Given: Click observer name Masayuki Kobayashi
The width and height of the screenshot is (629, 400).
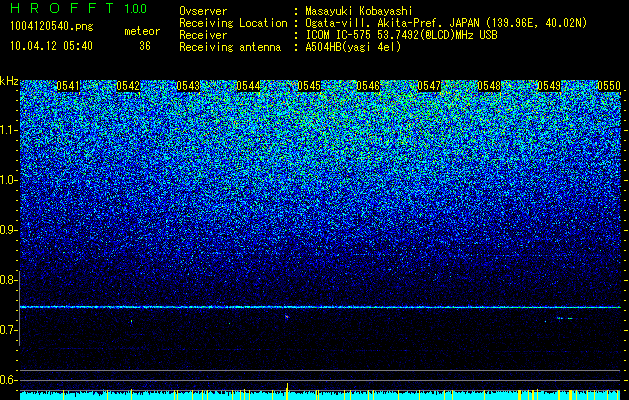Looking at the screenshot, I should click(359, 12).
